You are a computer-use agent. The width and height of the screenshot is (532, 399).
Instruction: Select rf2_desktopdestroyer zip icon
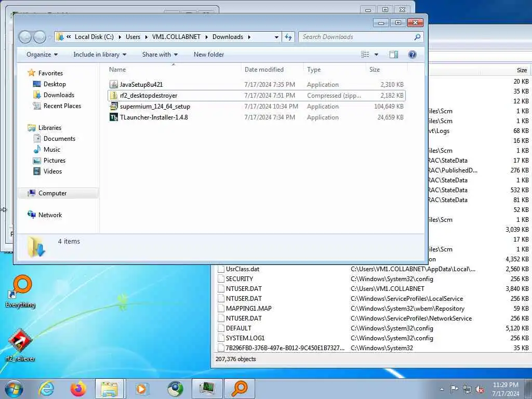[114, 96]
